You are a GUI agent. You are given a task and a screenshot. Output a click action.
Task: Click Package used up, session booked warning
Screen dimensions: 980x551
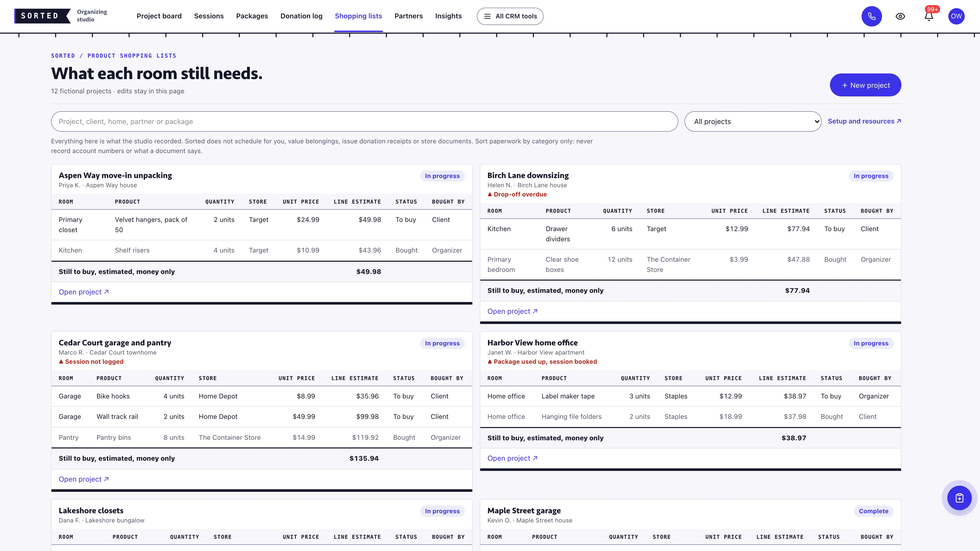[542, 362]
